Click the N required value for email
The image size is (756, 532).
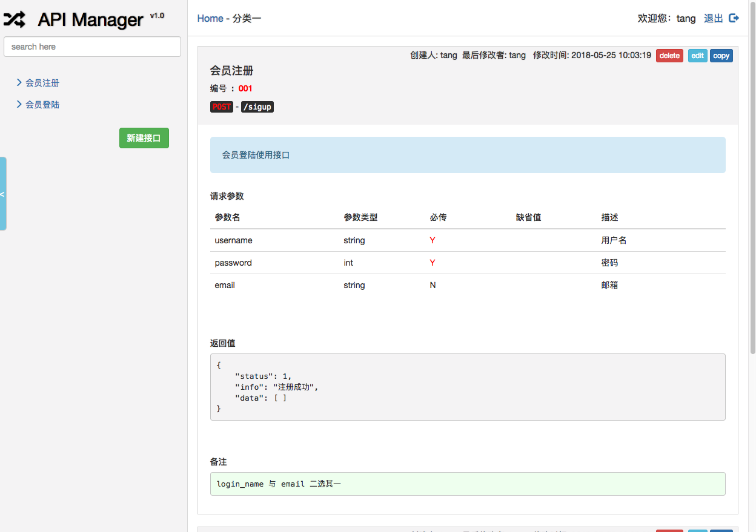click(433, 285)
